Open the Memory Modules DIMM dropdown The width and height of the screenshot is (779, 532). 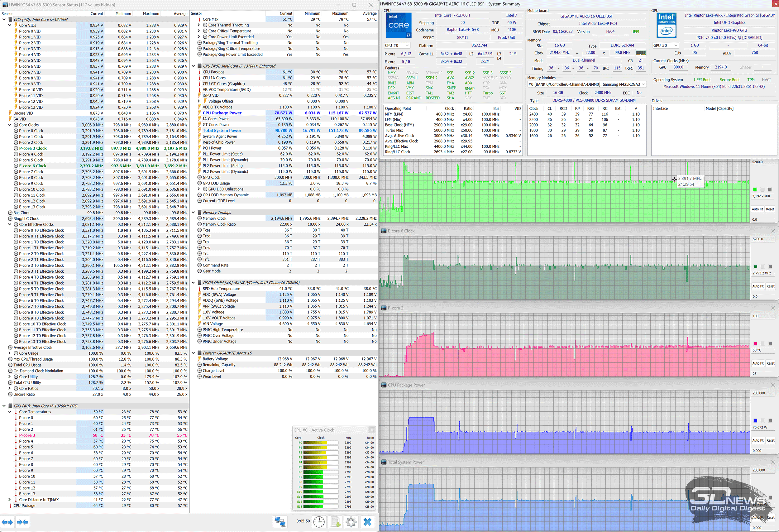pyautogui.click(x=587, y=84)
